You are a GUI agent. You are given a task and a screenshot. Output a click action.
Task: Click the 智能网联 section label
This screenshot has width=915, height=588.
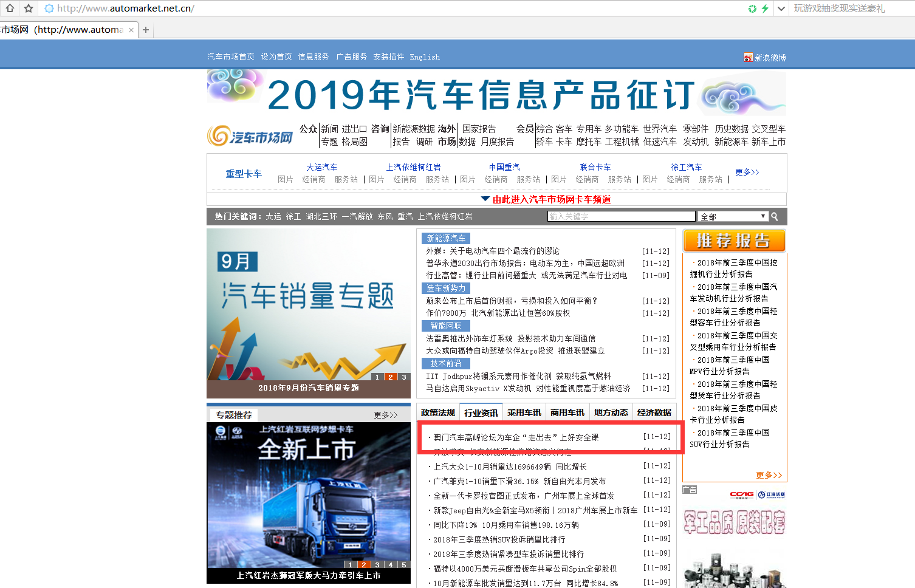pyautogui.click(x=446, y=326)
